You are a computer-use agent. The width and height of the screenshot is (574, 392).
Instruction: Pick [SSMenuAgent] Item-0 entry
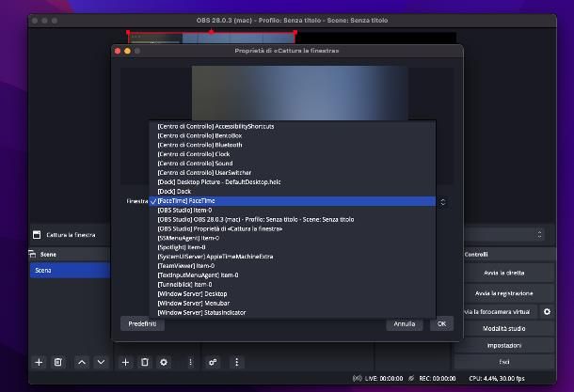(292, 238)
